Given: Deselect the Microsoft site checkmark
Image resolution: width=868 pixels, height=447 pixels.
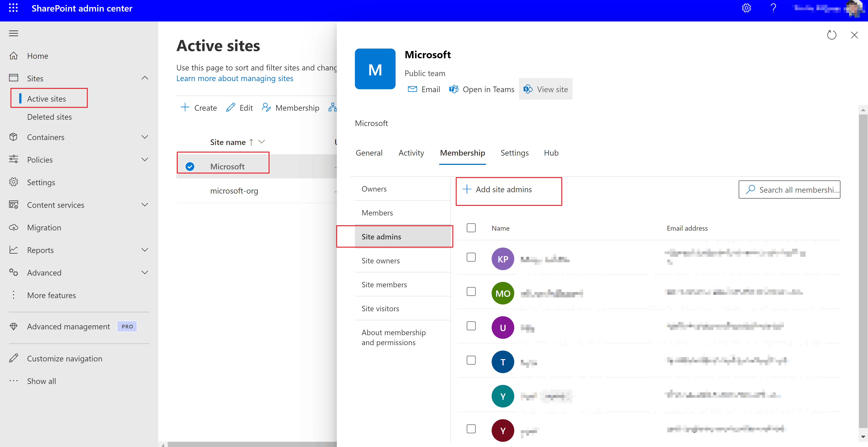Looking at the screenshot, I should point(190,166).
